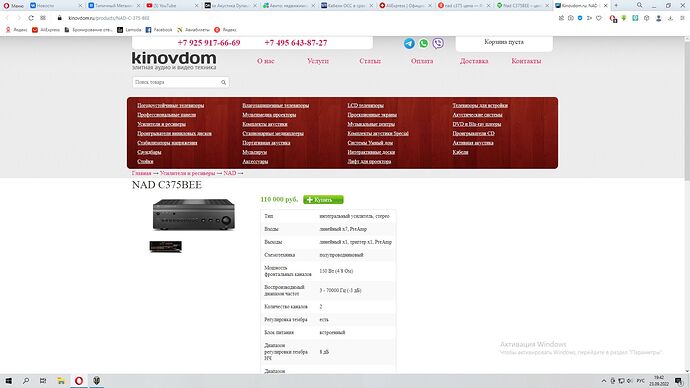Open the Стабилизаторы напряжения category
690x388 pixels.
point(167,143)
